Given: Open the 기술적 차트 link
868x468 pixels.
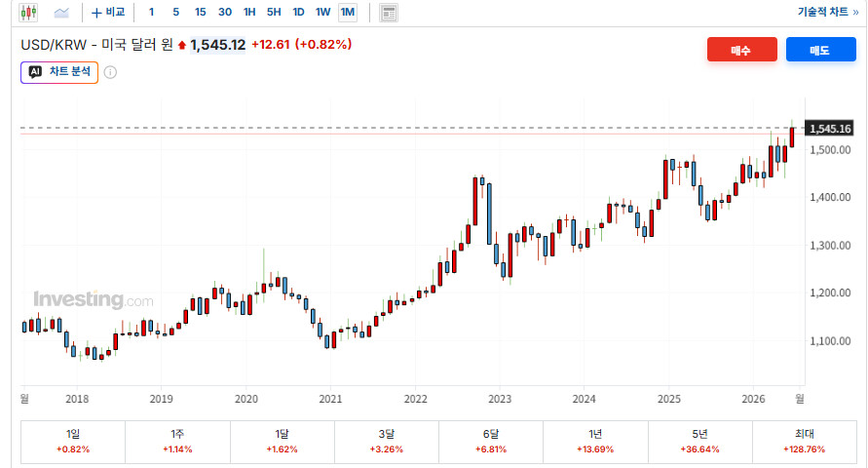Looking at the screenshot, I should click(828, 12).
